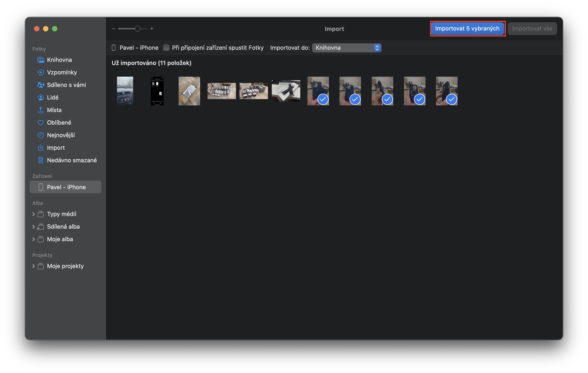
Task: Enable 'Při připojení zařízení spustit Fotky' checkbox
Action: 166,48
